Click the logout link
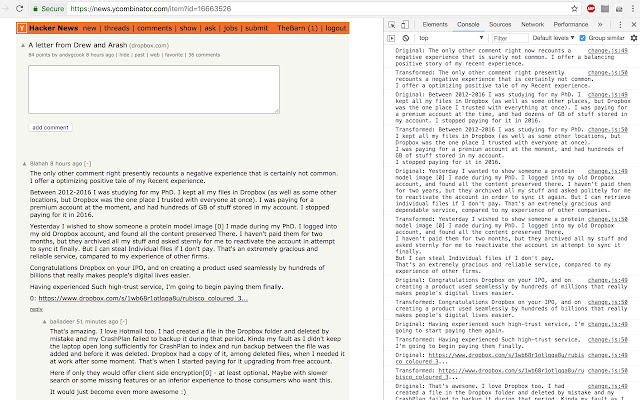The width and height of the screenshot is (640, 400). tap(336, 28)
